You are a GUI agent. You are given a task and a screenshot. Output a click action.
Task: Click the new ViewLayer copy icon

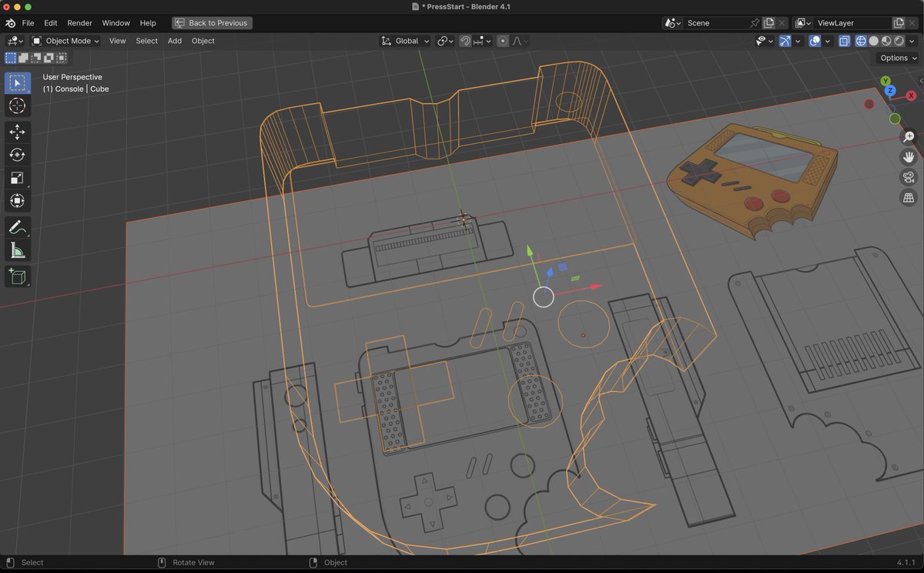(899, 23)
